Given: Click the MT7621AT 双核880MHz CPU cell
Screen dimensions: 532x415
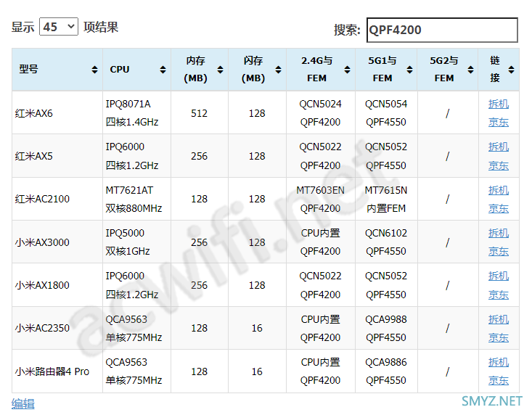Looking at the screenshot, I should click(136, 199).
